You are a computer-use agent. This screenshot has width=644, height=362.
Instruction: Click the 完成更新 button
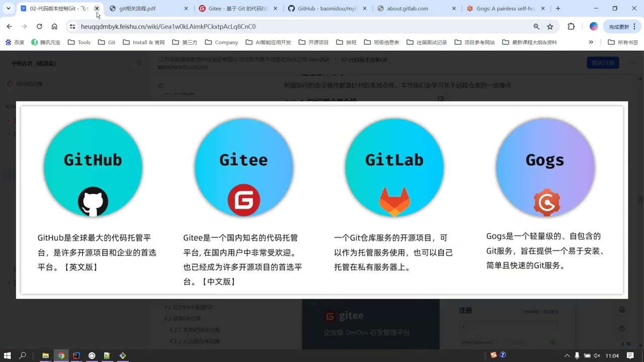(619, 27)
